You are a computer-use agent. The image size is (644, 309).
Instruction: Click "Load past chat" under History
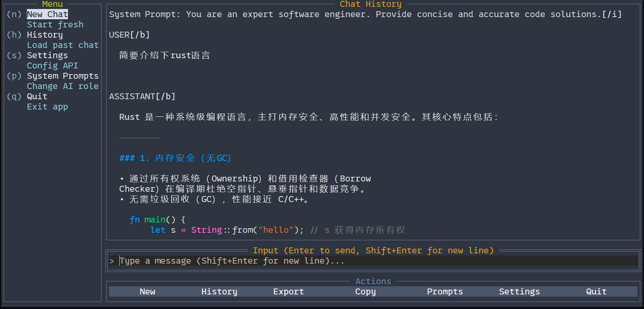click(63, 45)
